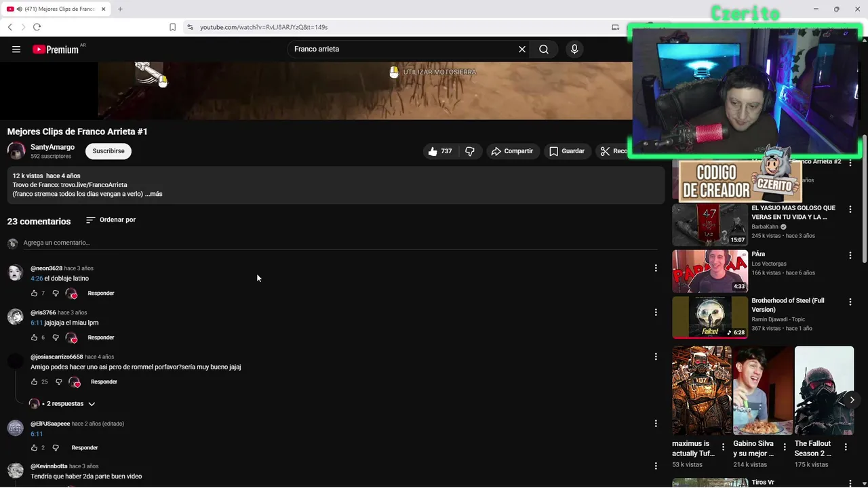Open more options for Brotherhood of Steel
Image resolution: width=868 pixels, height=488 pixels.
pos(850,302)
